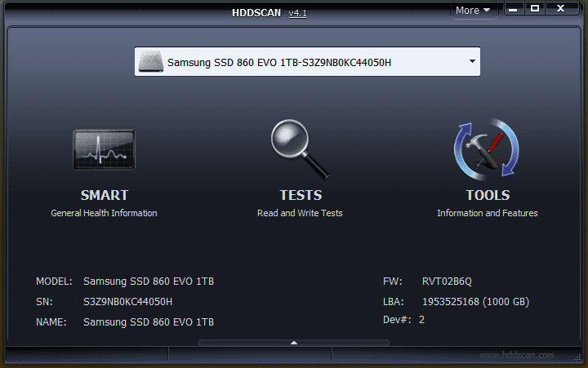Click firmware value RVT02B6Q
Image resolution: width=588 pixels, height=368 pixels.
click(x=447, y=282)
